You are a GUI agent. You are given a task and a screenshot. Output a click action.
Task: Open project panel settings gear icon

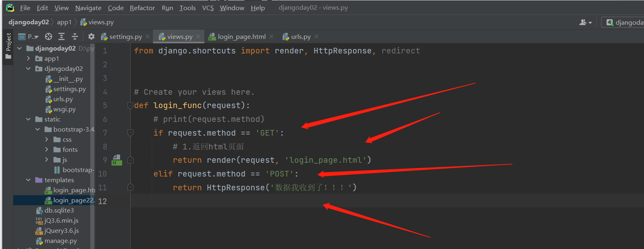coord(91,36)
